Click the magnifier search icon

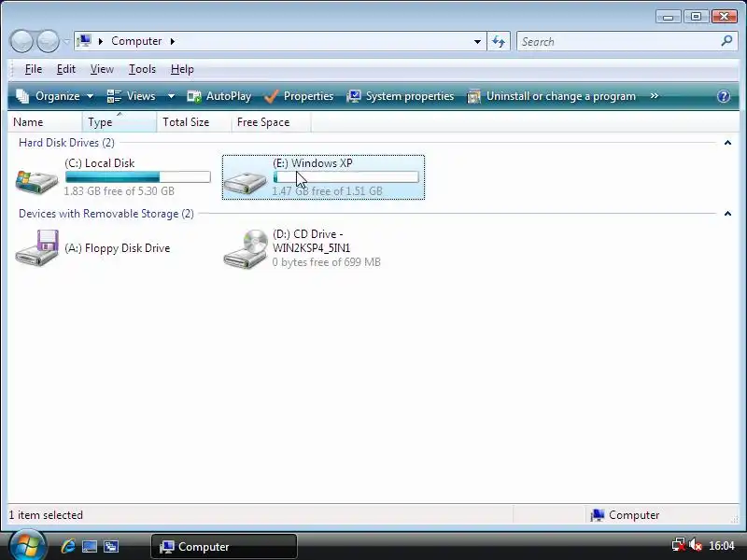[x=726, y=41]
